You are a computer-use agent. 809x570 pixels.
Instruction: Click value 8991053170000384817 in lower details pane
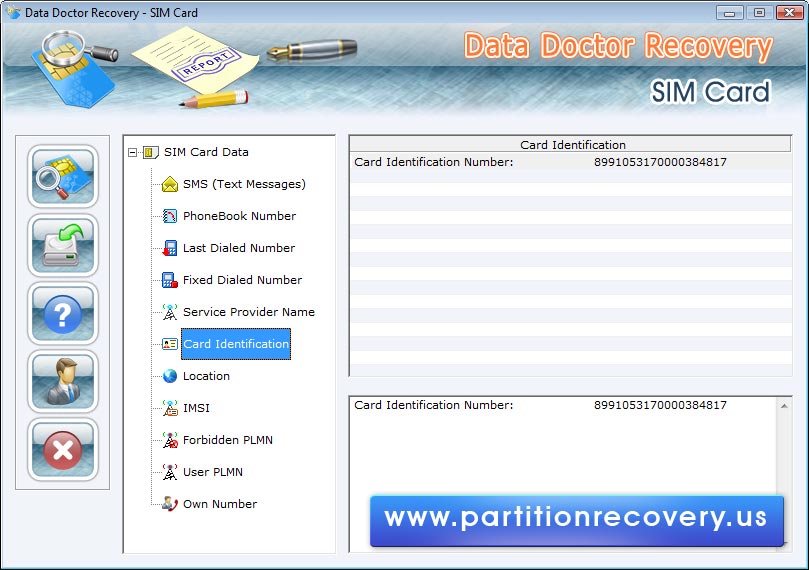(x=660, y=405)
